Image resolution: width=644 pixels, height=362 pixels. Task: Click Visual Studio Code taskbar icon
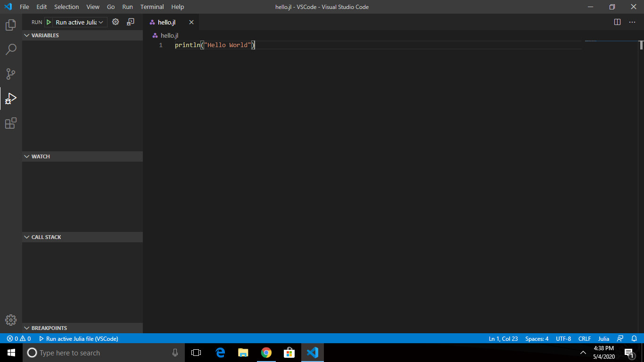pyautogui.click(x=313, y=353)
